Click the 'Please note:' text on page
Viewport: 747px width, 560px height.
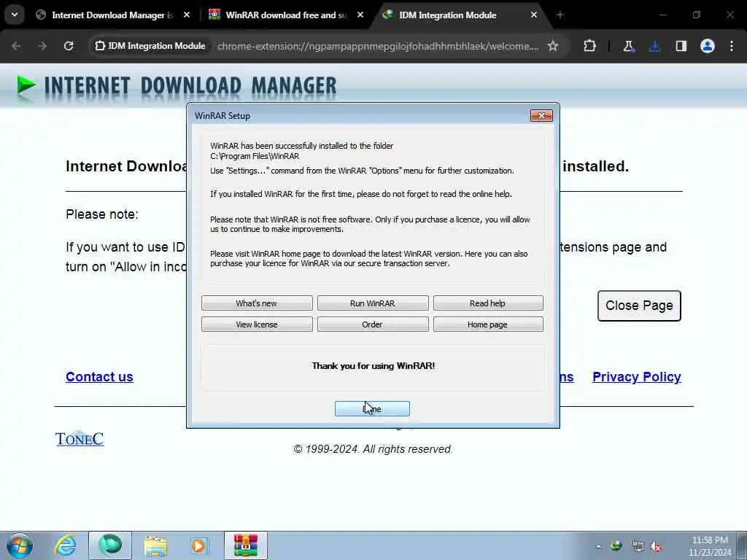[102, 214]
